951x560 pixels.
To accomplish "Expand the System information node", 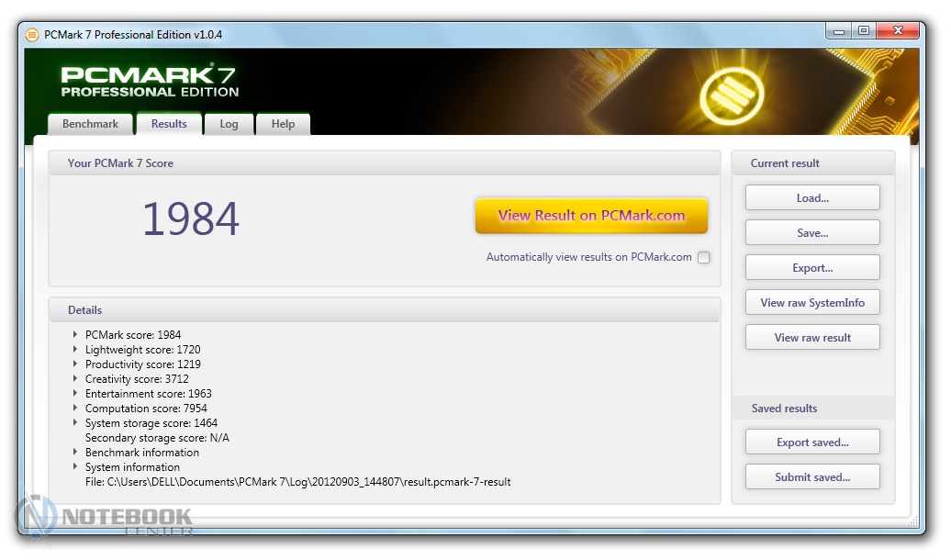I will pos(75,467).
